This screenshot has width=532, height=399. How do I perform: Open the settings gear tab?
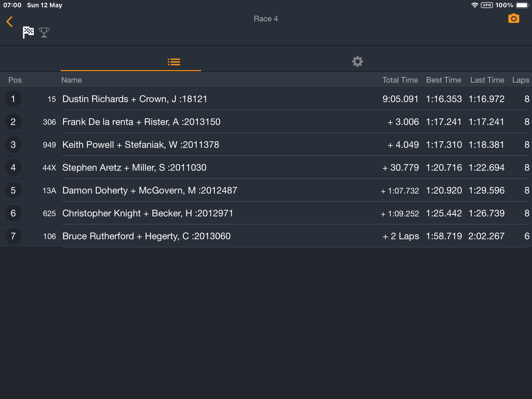pyautogui.click(x=357, y=62)
